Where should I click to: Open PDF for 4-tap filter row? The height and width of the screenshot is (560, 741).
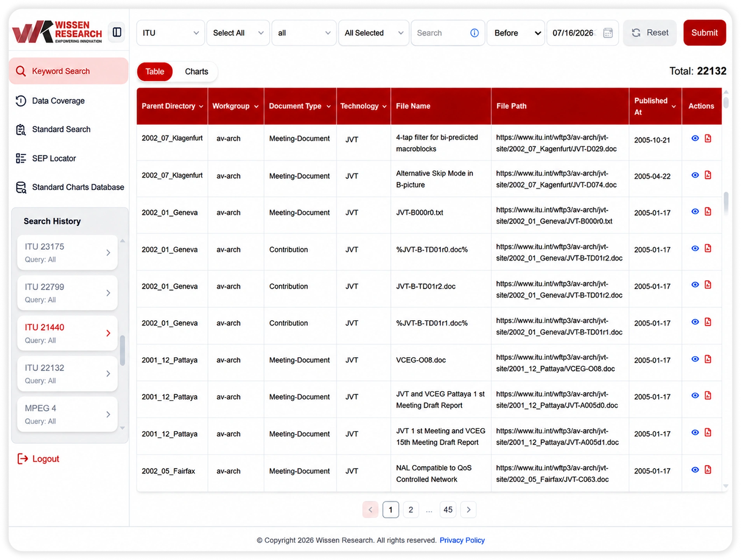point(708,138)
